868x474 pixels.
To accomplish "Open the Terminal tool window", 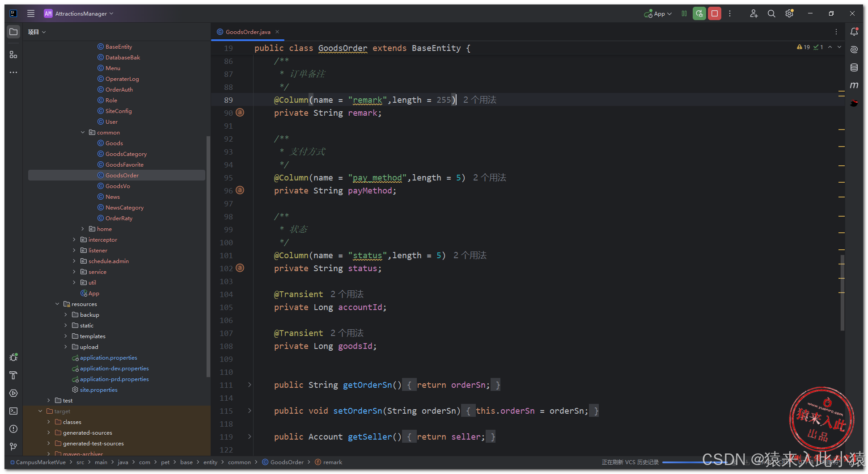I will (x=13, y=411).
